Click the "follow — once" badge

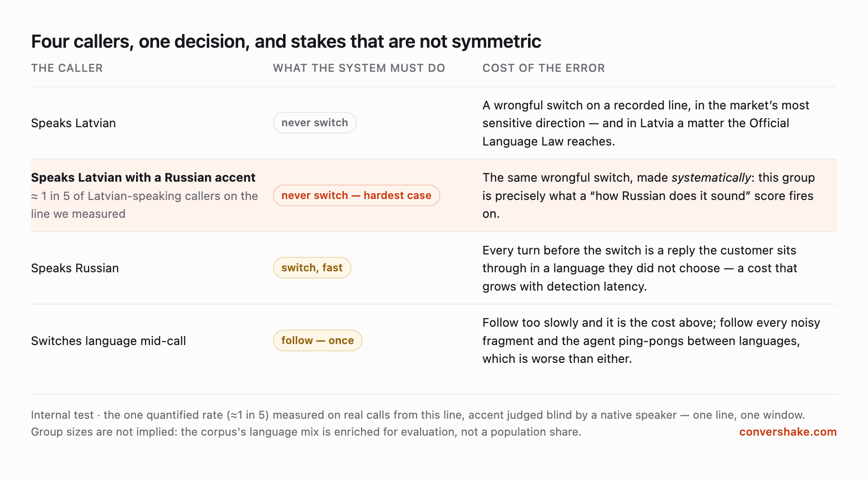coord(317,341)
